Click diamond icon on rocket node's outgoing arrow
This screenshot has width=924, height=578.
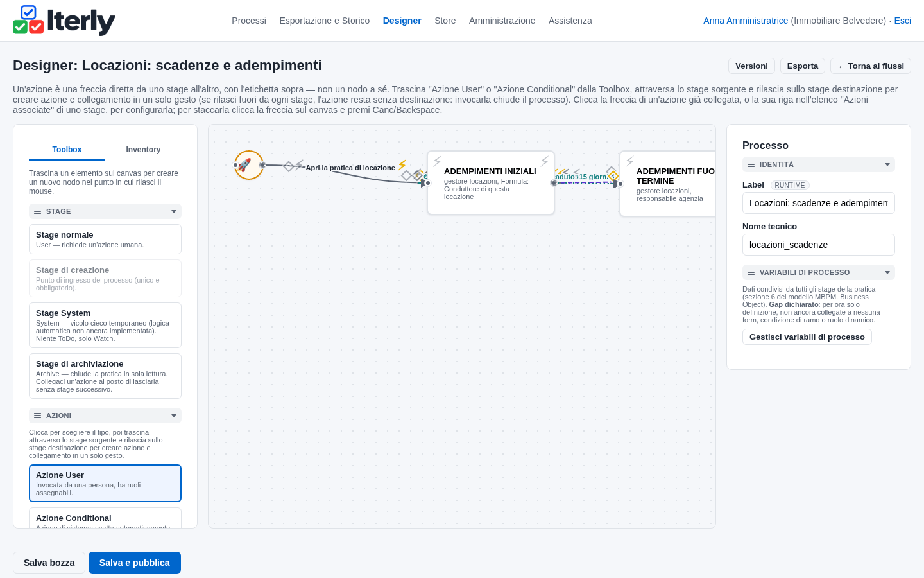[289, 166]
